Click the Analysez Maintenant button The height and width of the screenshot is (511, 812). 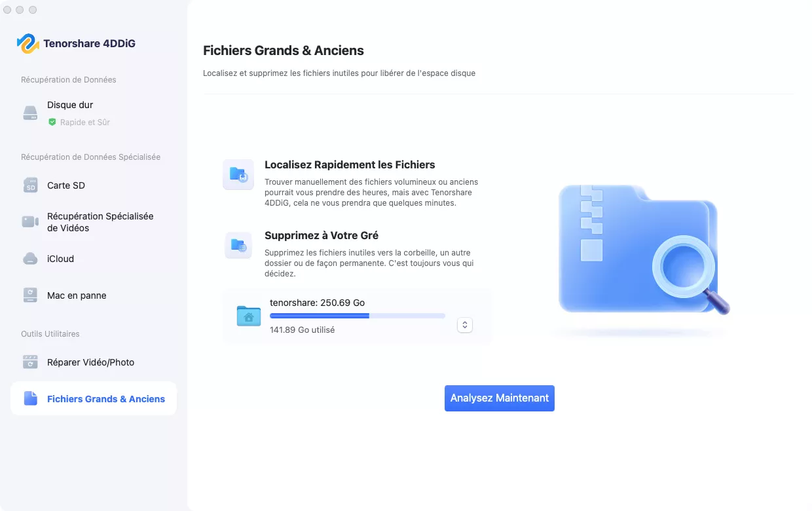[500, 398]
